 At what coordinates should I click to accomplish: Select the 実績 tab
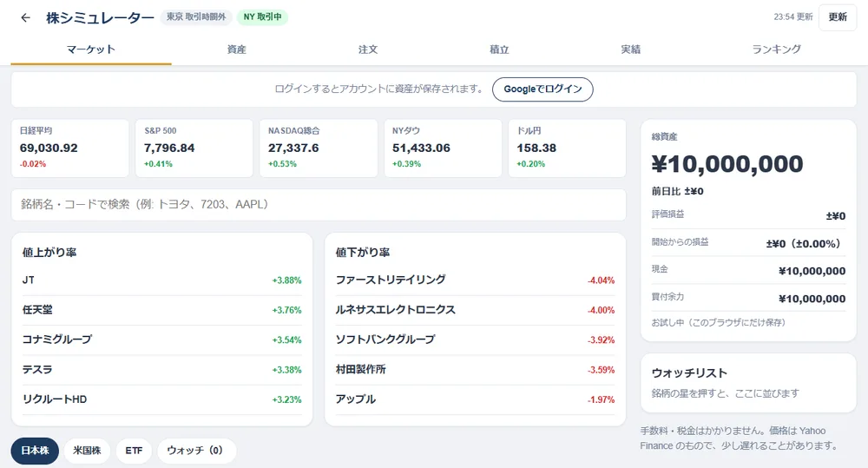[630, 49]
